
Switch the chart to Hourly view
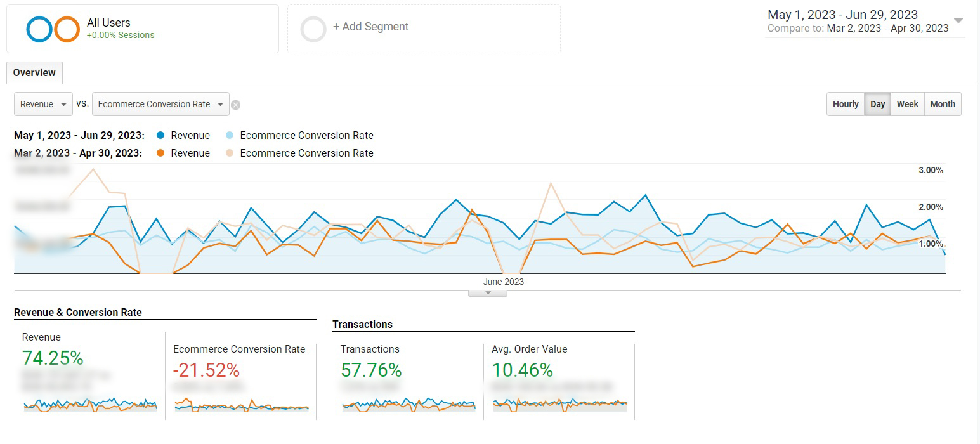[x=845, y=104]
